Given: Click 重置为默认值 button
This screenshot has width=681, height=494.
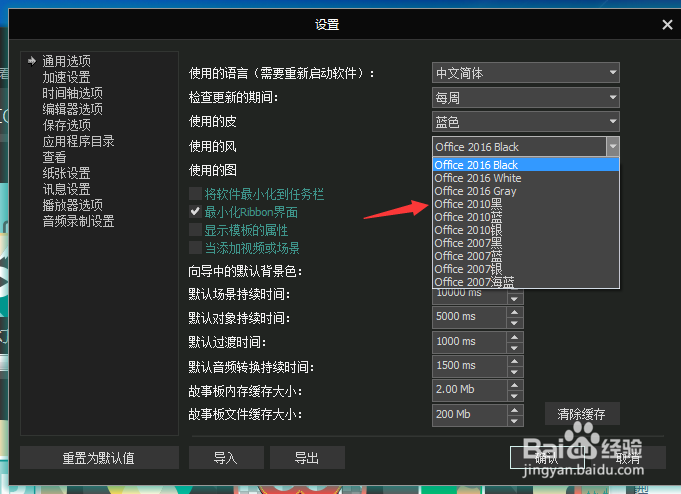Looking at the screenshot, I should [x=99, y=458].
